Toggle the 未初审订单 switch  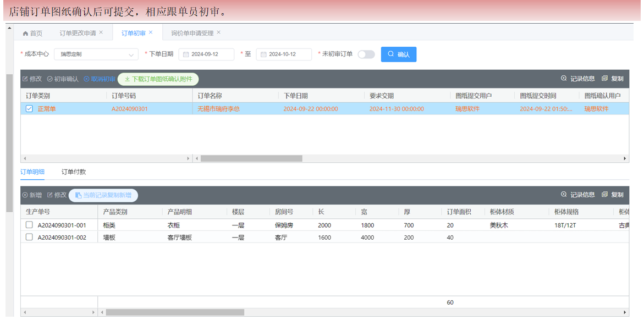pos(366,54)
